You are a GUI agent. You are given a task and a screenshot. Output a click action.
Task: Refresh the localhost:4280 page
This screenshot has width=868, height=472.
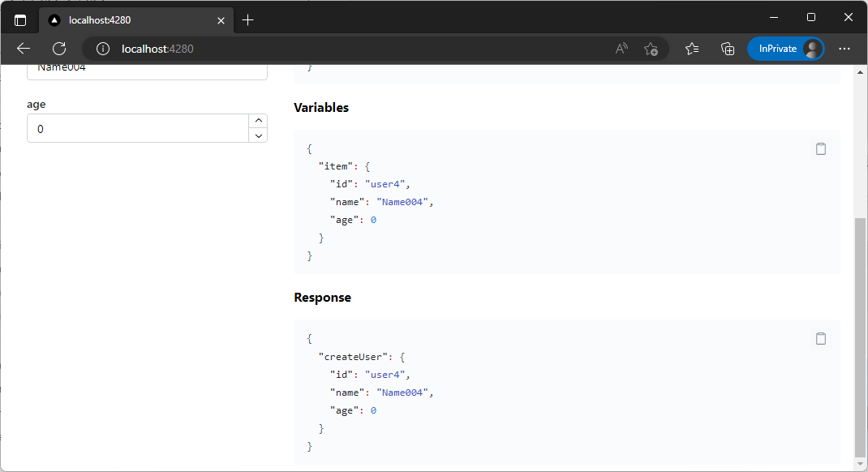pos(59,49)
